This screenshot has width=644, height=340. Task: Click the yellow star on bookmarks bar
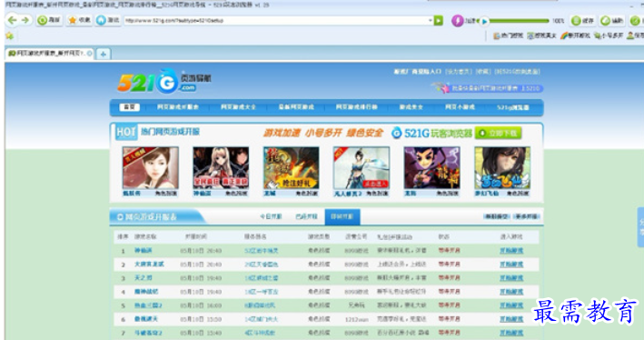point(9,36)
